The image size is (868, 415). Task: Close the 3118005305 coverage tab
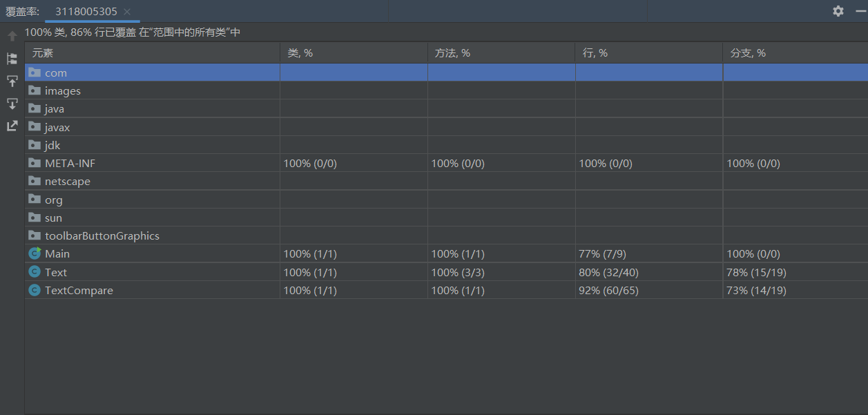(127, 12)
